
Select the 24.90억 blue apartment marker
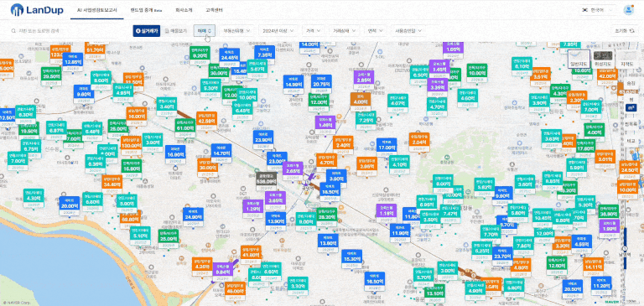pyautogui.click(x=193, y=216)
